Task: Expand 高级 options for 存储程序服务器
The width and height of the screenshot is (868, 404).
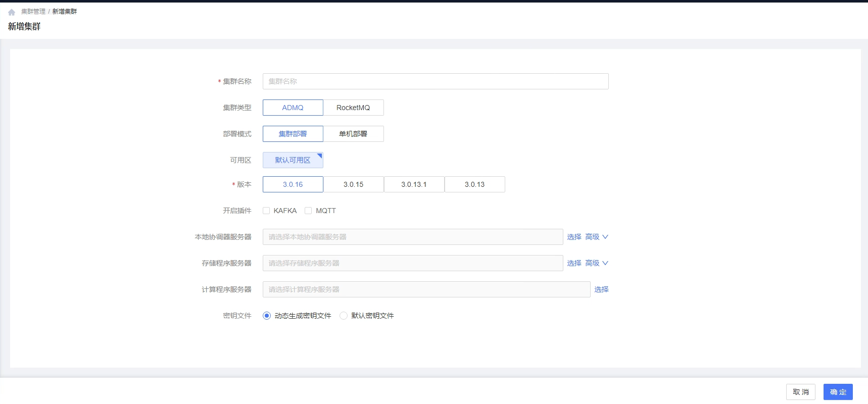Action: 597,263
